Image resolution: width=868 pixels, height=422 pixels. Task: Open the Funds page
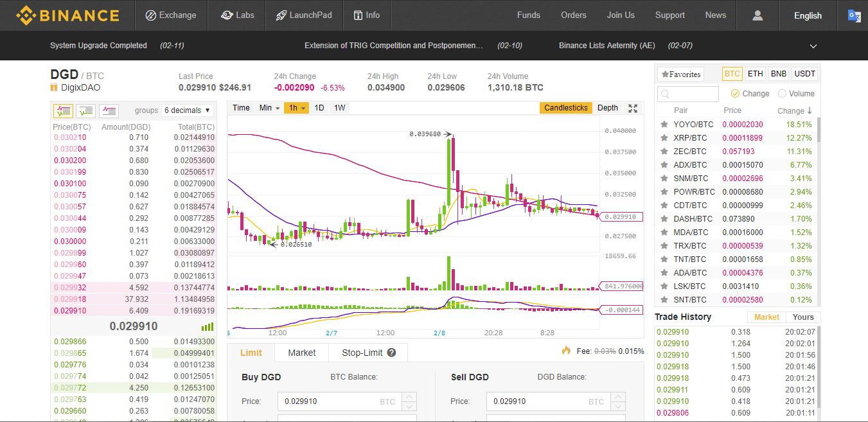click(x=529, y=15)
